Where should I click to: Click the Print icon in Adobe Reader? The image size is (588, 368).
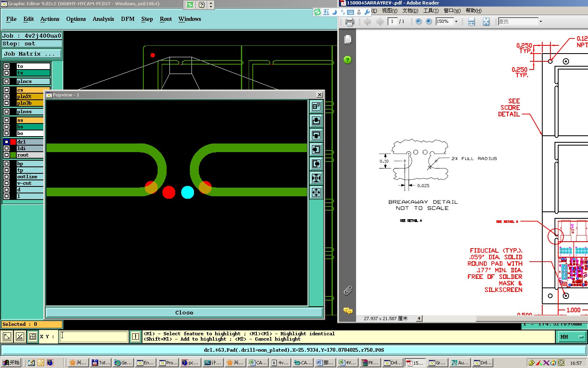click(x=350, y=22)
